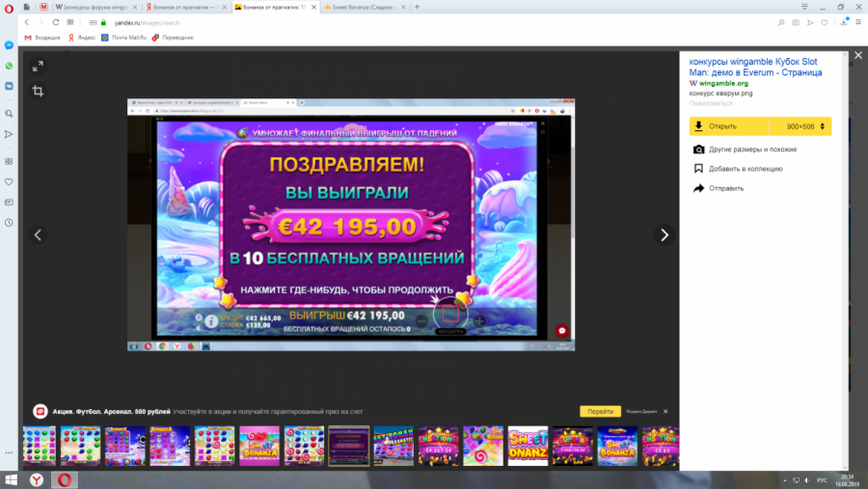
Task: Dismiss the football advertisement banner
Action: pos(665,412)
